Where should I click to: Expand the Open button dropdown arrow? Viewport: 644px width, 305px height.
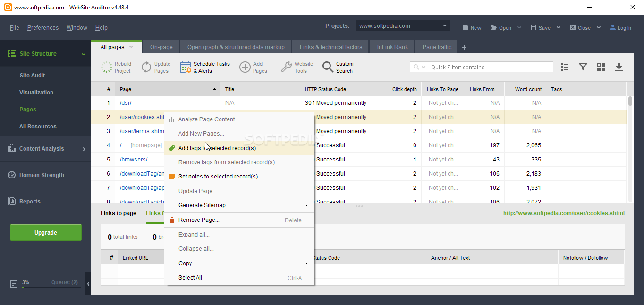(519, 27)
